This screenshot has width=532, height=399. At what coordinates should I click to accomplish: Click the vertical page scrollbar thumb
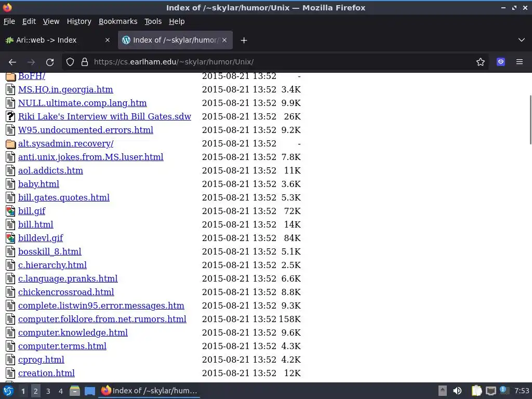[x=530, y=120]
